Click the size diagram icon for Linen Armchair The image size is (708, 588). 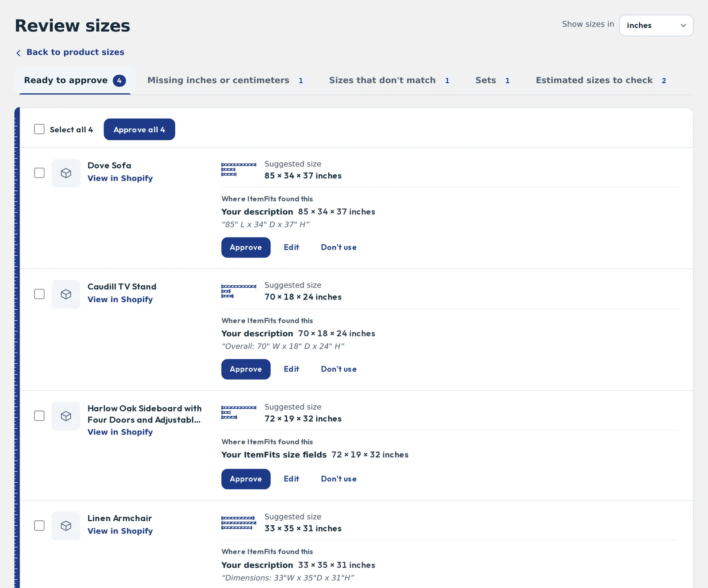click(x=239, y=523)
